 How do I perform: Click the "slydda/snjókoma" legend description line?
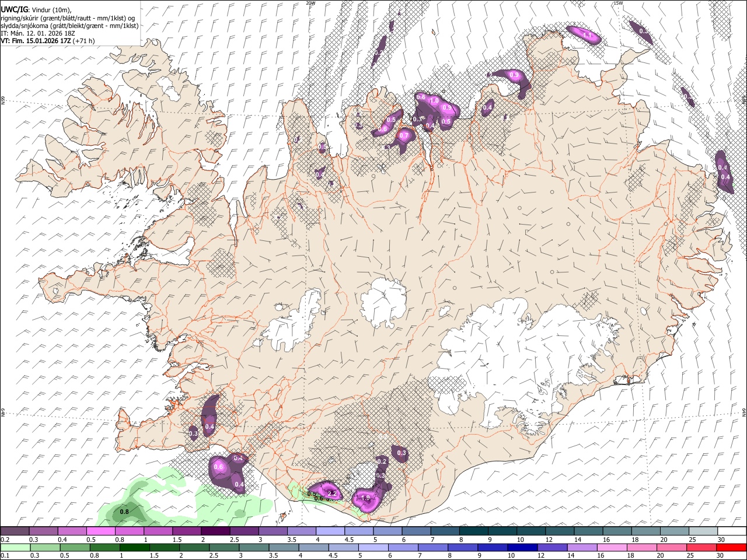coord(69,26)
